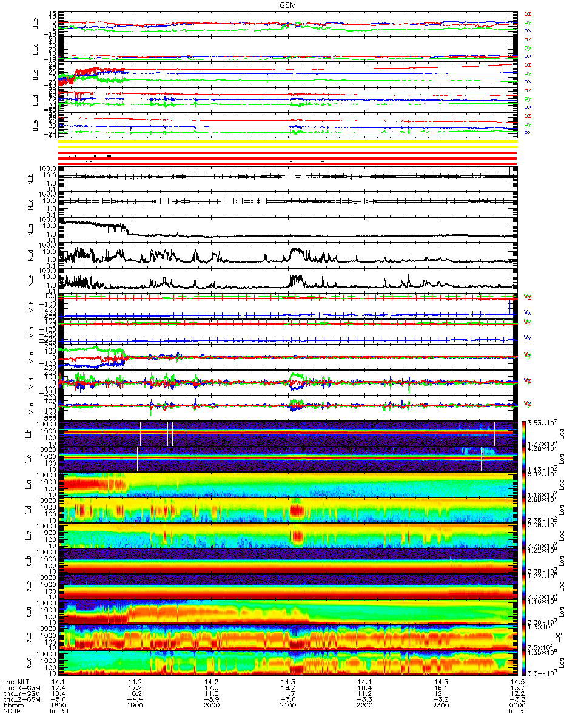Click the 2009 year label
This screenshot has width=564, height=728.
coord(12,710)
